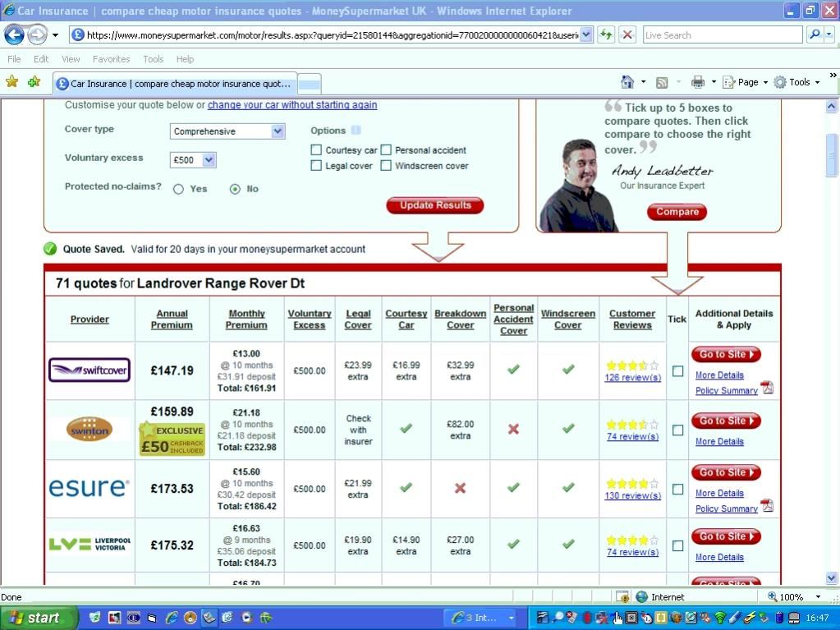This screenshot has width=840, height=630.
Task: Open the Print options dropdown arrow
Action: [x=714, y=82]
